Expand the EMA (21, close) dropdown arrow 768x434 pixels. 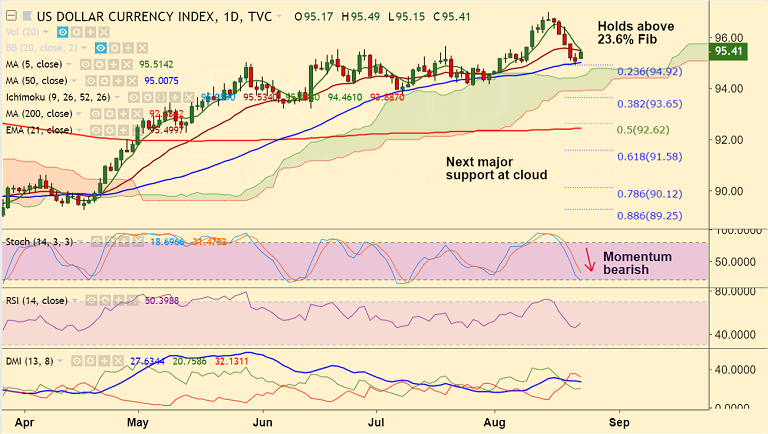click(x=78, y=130)
